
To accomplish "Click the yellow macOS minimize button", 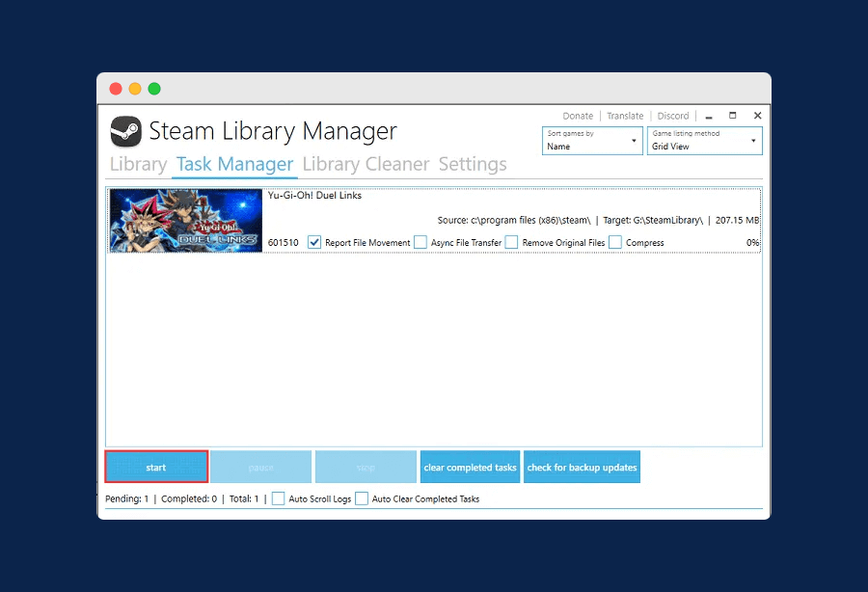I will click(x=135, y=89).
